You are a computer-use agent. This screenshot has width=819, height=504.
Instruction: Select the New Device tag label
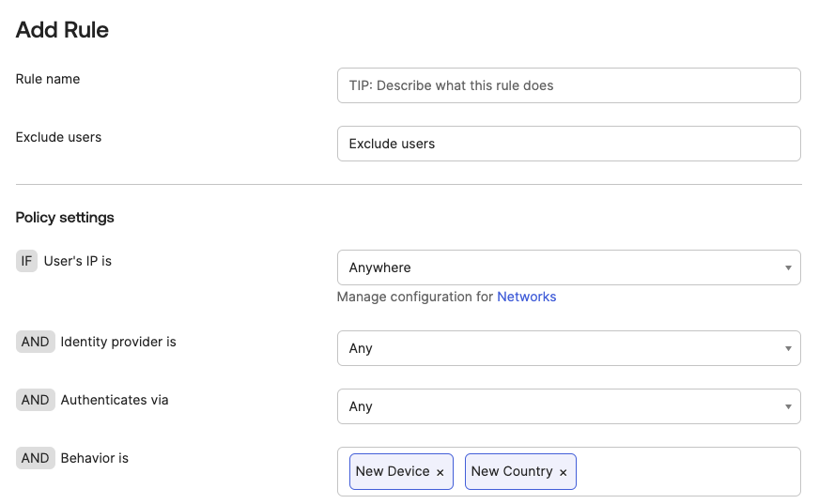point(393,471)
